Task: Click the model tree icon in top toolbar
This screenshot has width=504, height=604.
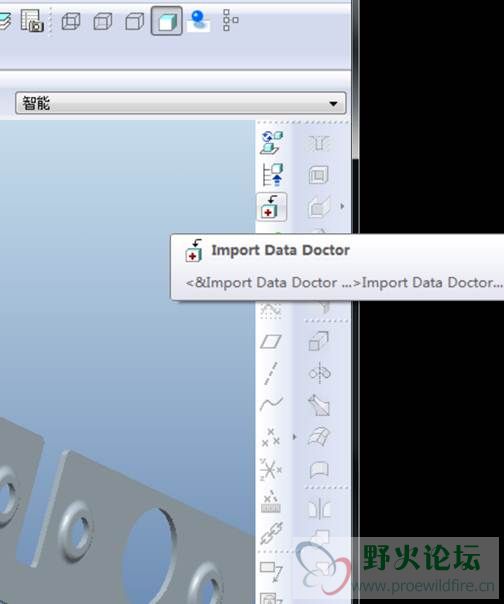Action: (x=230, y=20)
